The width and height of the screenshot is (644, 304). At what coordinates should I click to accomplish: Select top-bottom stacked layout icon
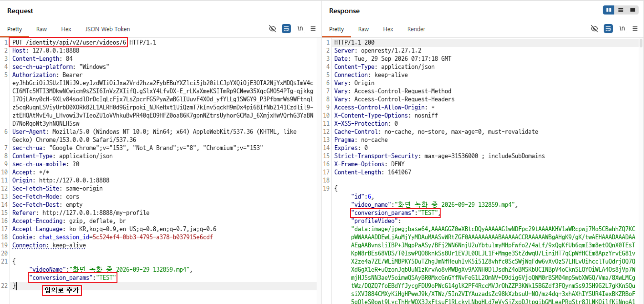click(x=621, y=10)
